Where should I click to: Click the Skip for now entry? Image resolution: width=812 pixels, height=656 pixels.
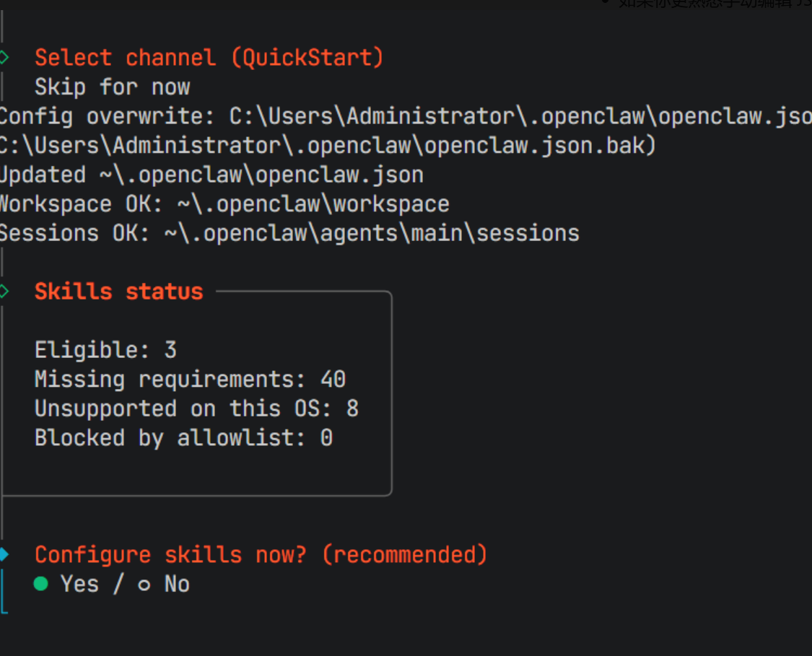coord(113,87)
